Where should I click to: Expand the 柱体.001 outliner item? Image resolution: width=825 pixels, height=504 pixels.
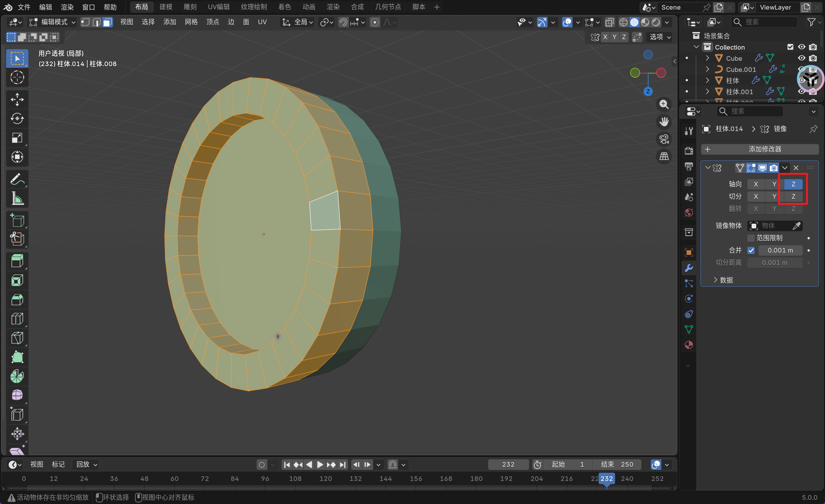coord(707,91)
